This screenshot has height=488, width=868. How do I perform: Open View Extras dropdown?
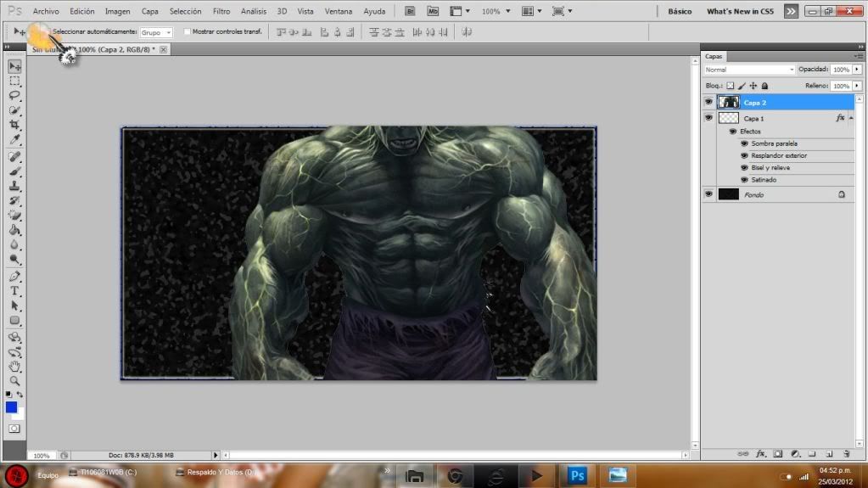click(460, 11)
